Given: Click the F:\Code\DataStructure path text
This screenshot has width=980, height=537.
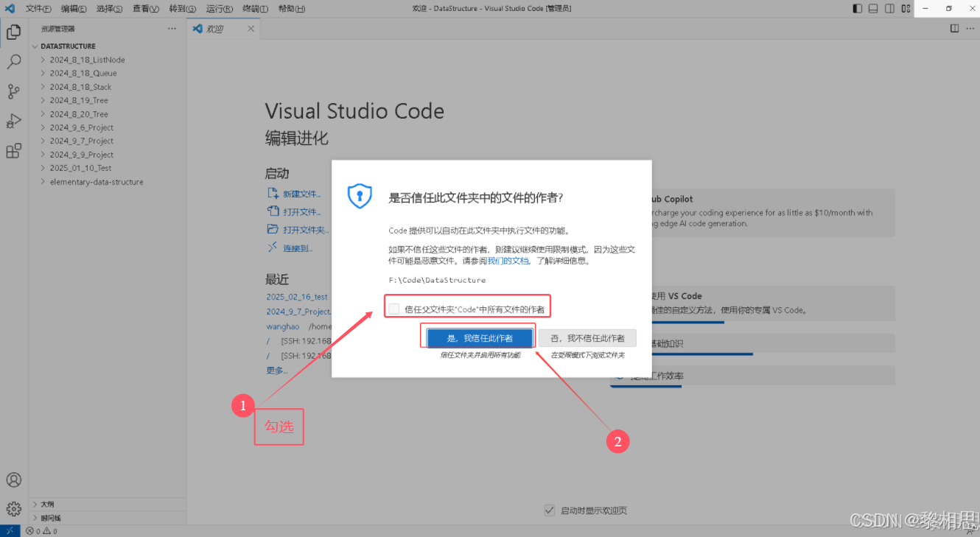Looking at the screenshot, I should pos(437,280).
